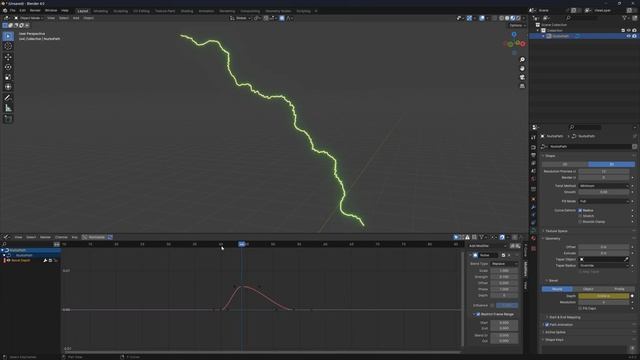Toggle Bevel Depth channel visibility eye
Screen dimensions: 640x360
pos(8,260)
